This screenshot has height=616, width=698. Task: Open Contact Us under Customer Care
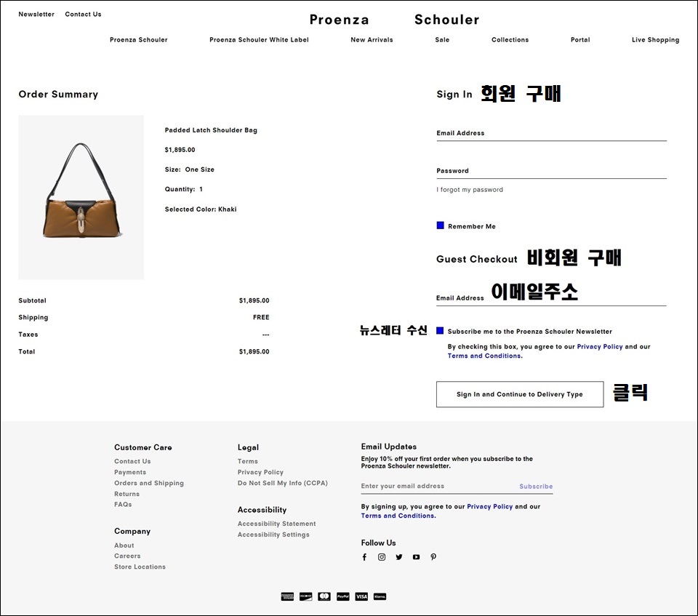coord(132,461)
